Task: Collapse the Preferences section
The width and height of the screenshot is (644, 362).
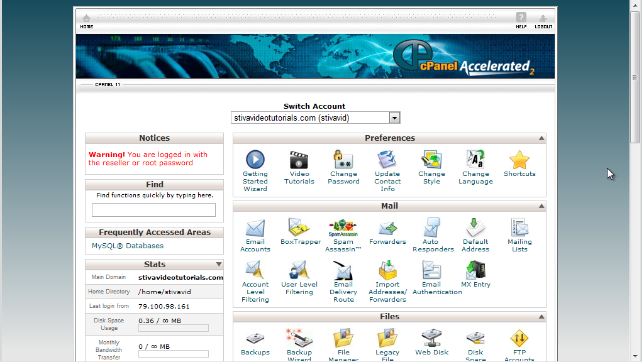Action: 541,138
